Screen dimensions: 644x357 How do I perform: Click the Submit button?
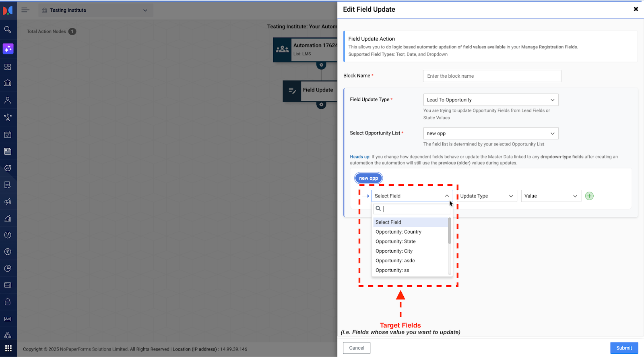(623, 348)
